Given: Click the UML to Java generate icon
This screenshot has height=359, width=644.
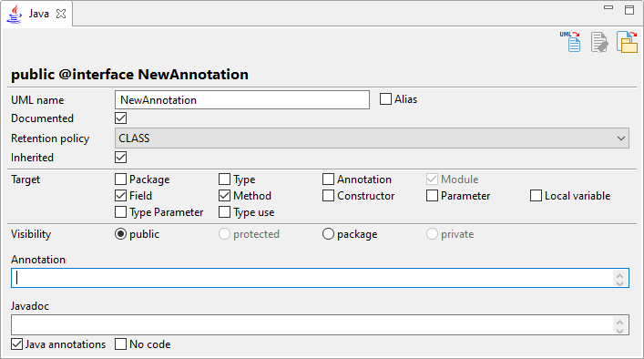Looking at the screenshot, I should coord(570,42).
